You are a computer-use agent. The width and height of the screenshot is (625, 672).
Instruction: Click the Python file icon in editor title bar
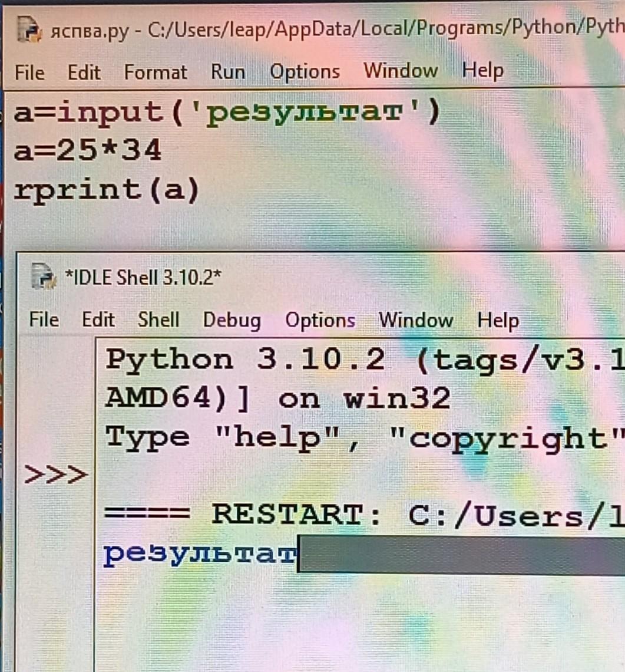click(29, 29)
